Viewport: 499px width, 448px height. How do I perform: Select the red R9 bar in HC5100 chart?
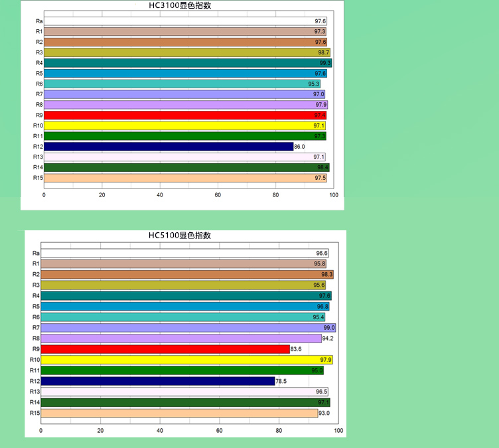click(x=165, y=349)
